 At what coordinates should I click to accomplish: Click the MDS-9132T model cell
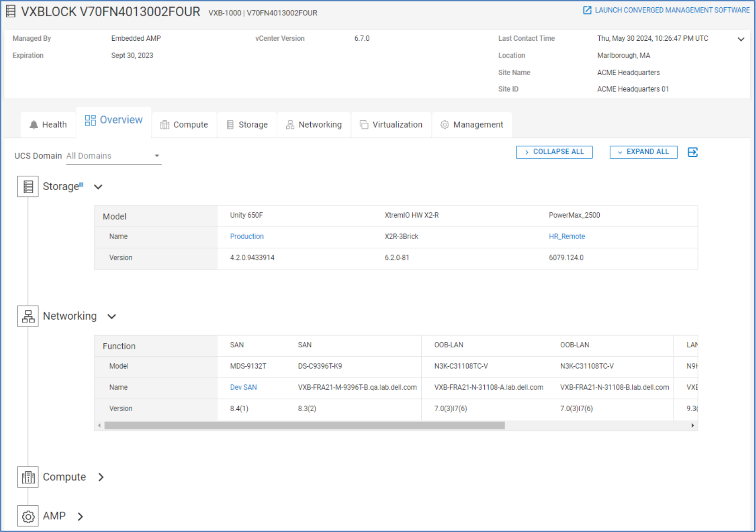(248, 366)
